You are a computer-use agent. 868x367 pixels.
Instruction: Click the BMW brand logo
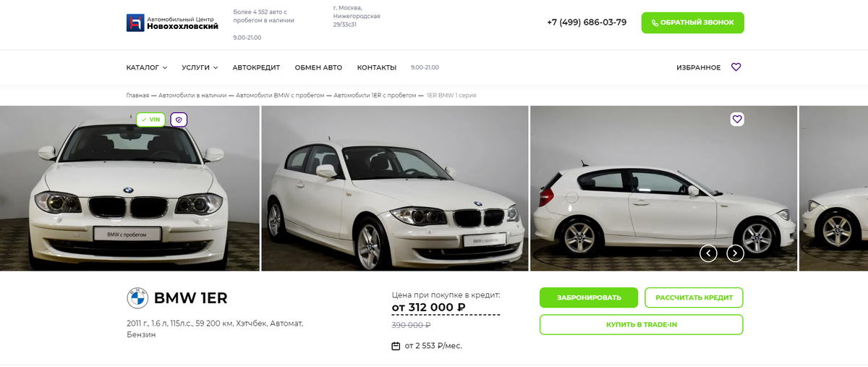(x=137, y=298)
